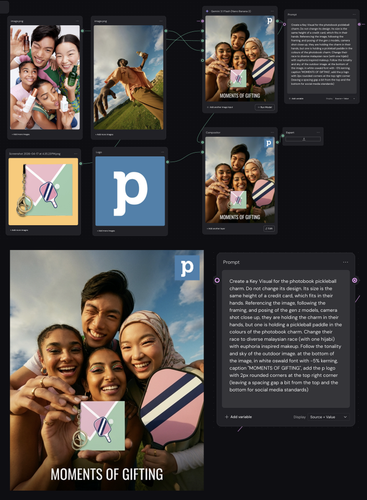Click large Prompt panel right purple port

(x=354, y=280)
